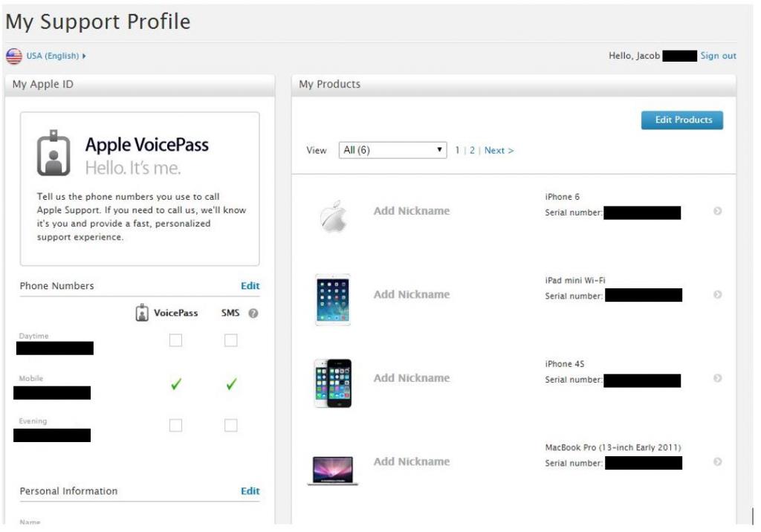This screenshot has height=532, width=761.
Task: Open iPhone 6 details arrow icon
Action: (x=717, y=211)
